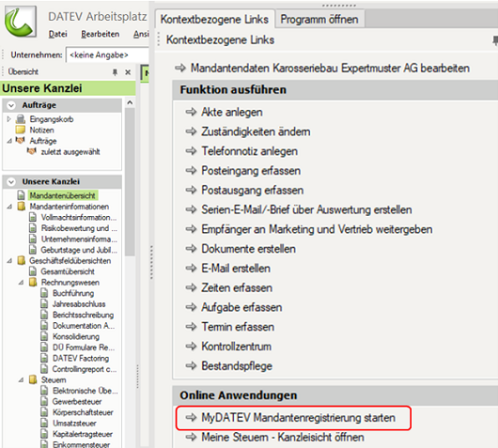Collapse the Steuern tree node
The height and width of the screenshot is (448, 498).
21,380
